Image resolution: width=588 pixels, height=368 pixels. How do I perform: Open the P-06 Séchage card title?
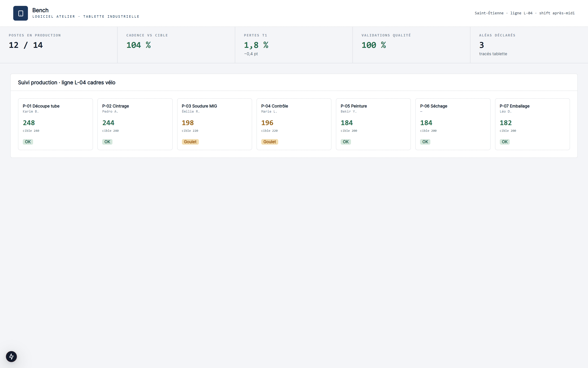(434, 106)
